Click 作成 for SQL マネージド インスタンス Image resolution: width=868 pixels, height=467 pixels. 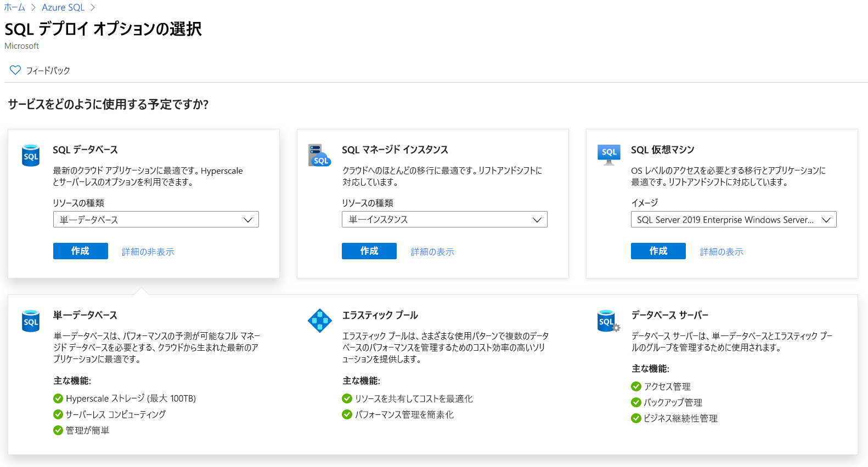tap(369, 251)
